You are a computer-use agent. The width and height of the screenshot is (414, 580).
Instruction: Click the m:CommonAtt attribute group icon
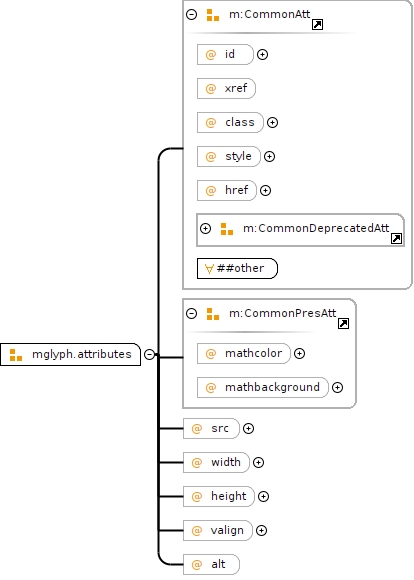point(213,15)
